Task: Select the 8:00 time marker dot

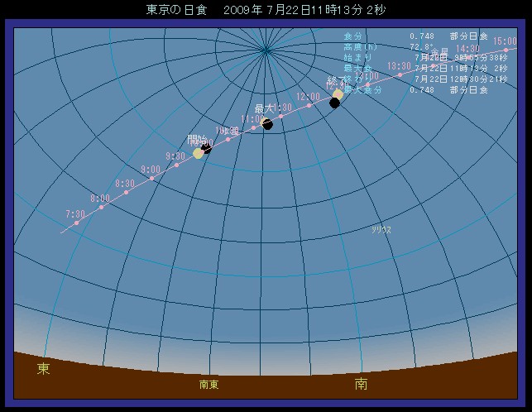Action: coord(101,207)
